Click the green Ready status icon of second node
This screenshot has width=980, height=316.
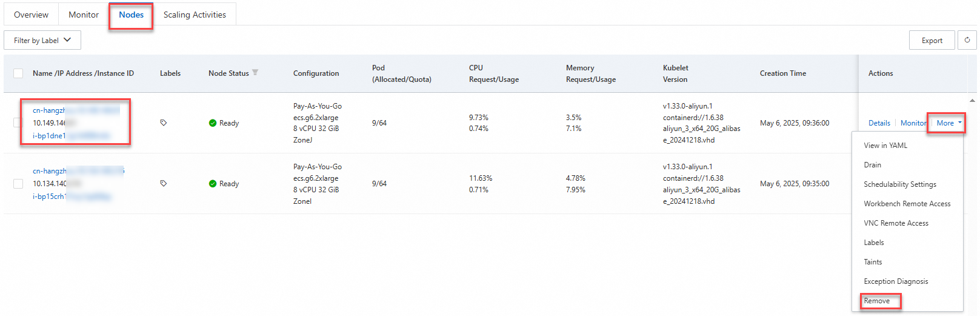[213, 184]
